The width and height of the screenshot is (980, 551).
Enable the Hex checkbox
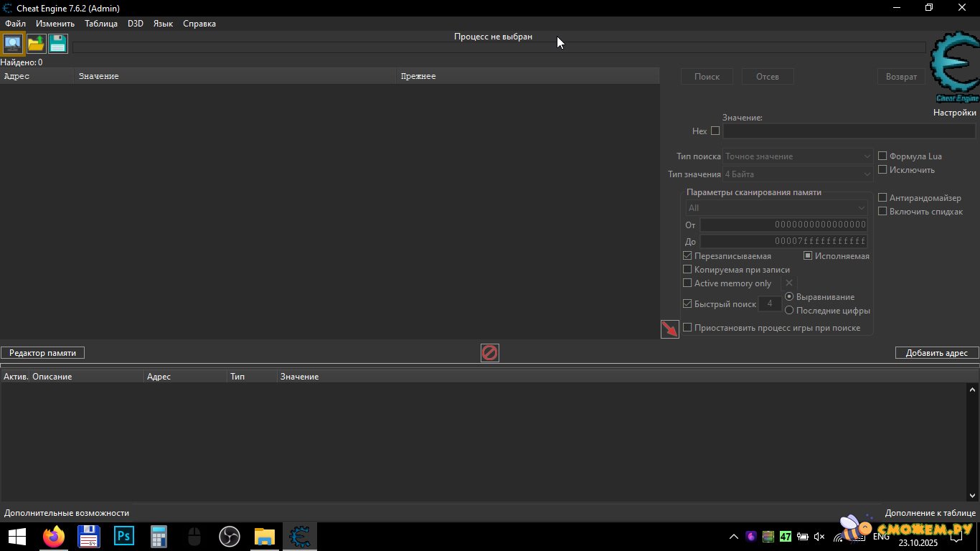tap(715, 131)
